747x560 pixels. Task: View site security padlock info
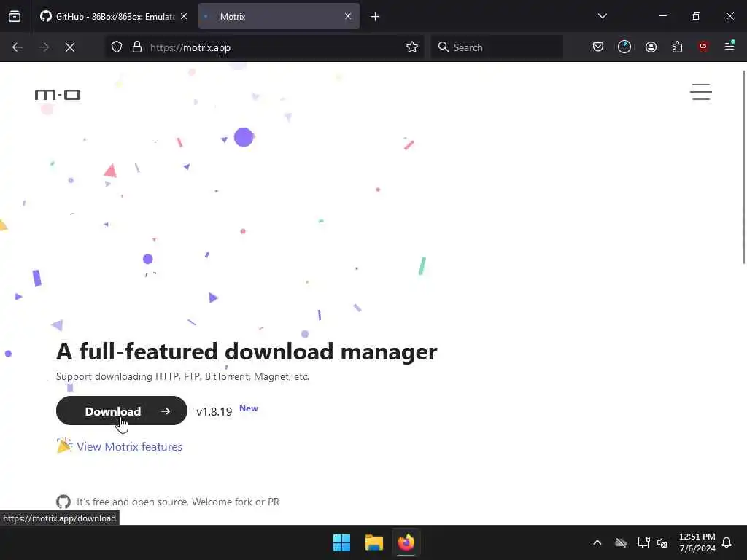(137, 47)
